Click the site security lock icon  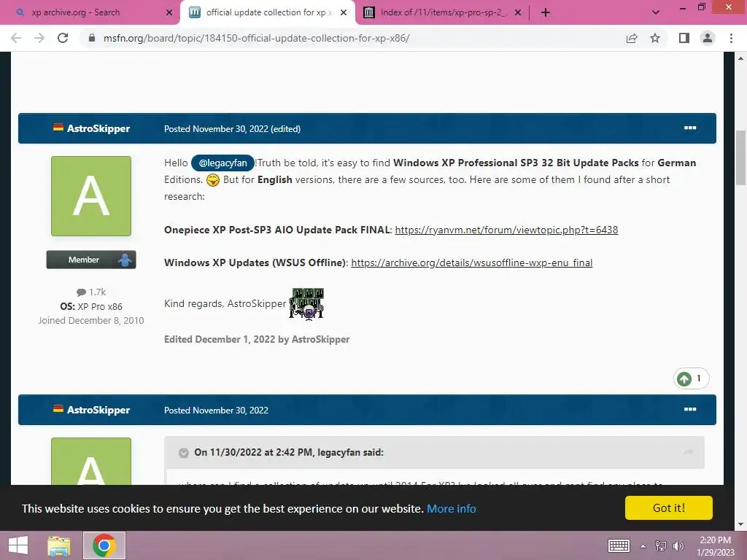[x=92, y=38]
